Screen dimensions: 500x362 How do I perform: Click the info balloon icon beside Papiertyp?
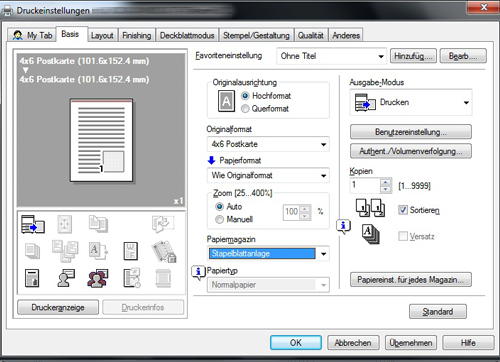tap(198, 273)
